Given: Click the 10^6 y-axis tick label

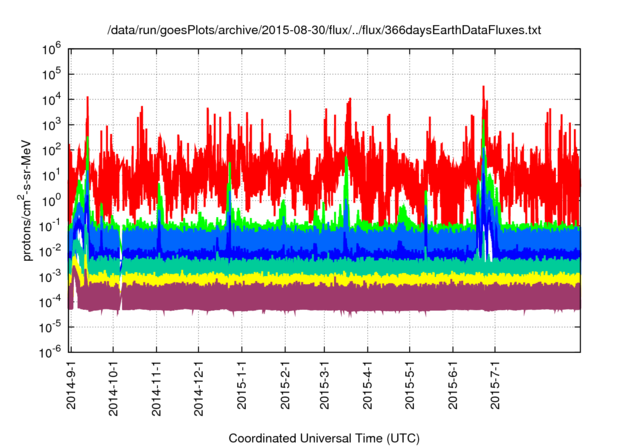Looking at the screenshot, I should click(x=51, y=50).
